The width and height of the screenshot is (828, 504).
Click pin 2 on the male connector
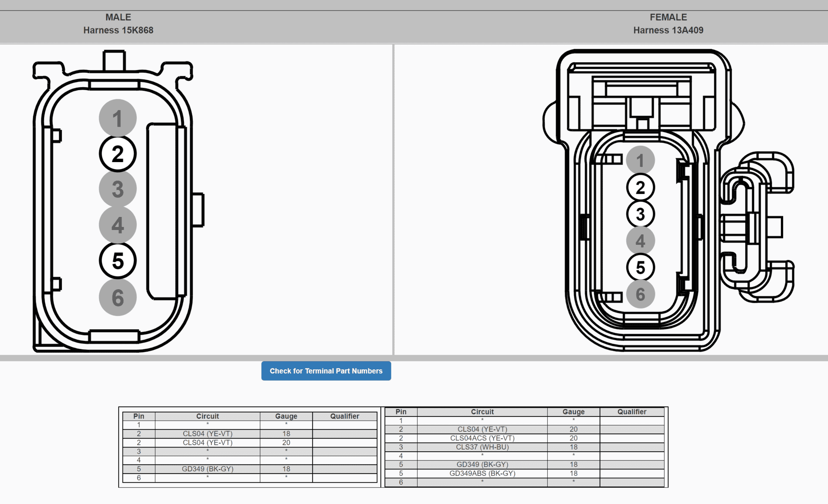[x=118, y=154]
